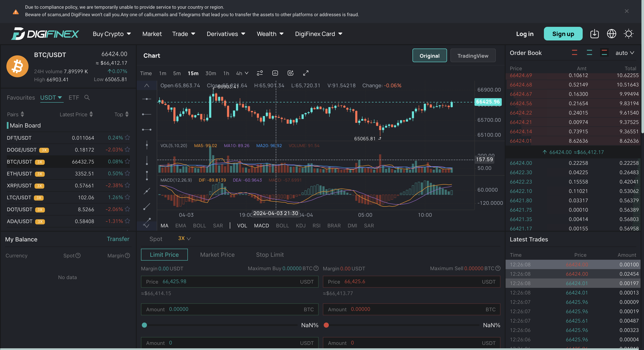Click the Sign up button
Image resolution: width=644 pixels, height=350 pixels.
pyautogui.click(x=563, y=34)
